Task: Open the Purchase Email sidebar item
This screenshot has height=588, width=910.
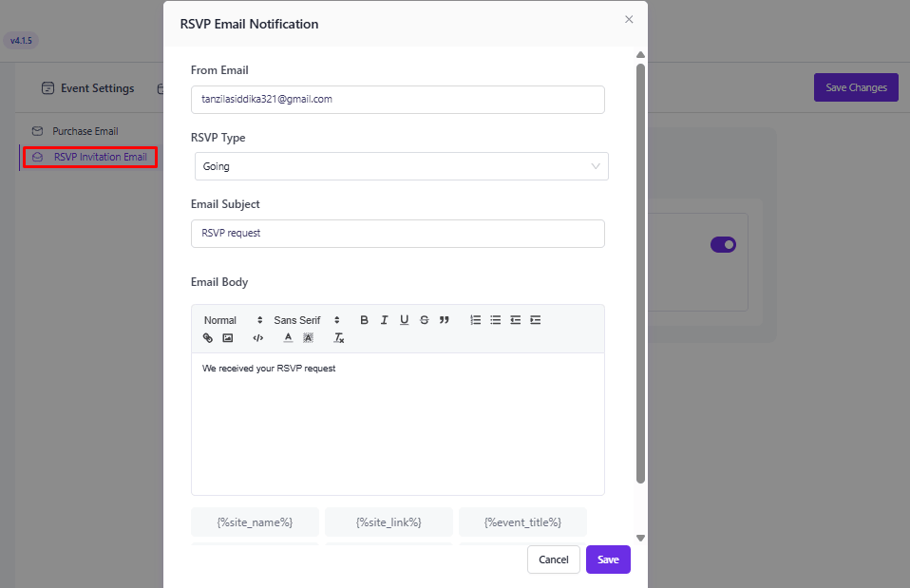Action: [x=85, y=131]
